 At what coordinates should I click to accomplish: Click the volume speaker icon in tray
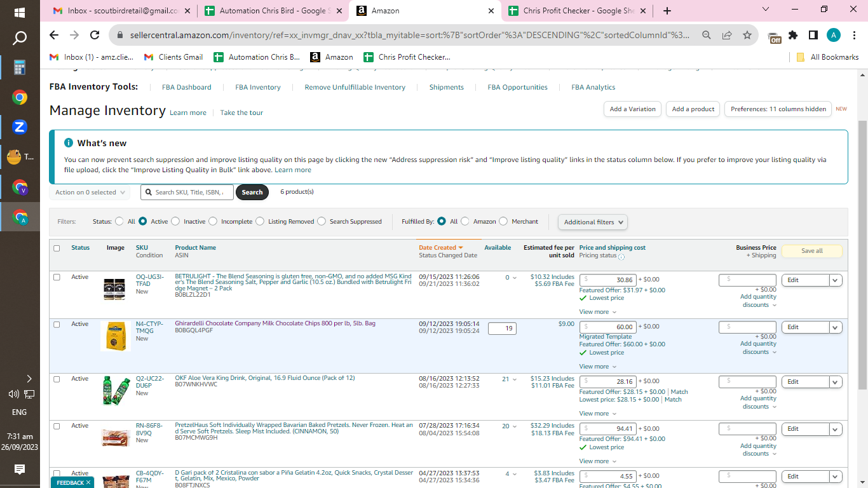(14, 394)
